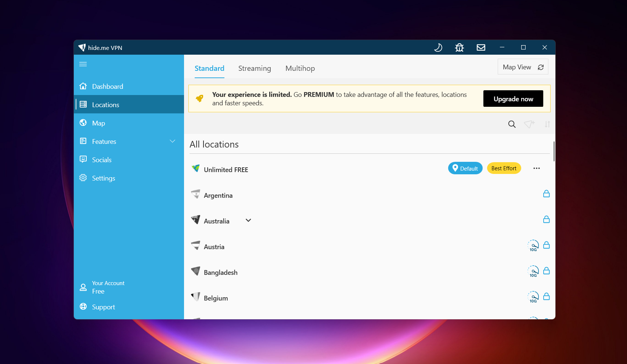Expand the Australia server list chevron
The width and height of the screenshot is (627, 364).
(248, 220)
